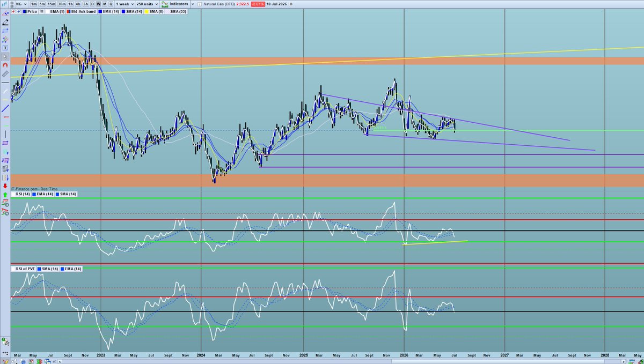Switch to 1m timeframe
Image resolution: width=644 pixels, height=364 pixels.
(x=34, y=4)
